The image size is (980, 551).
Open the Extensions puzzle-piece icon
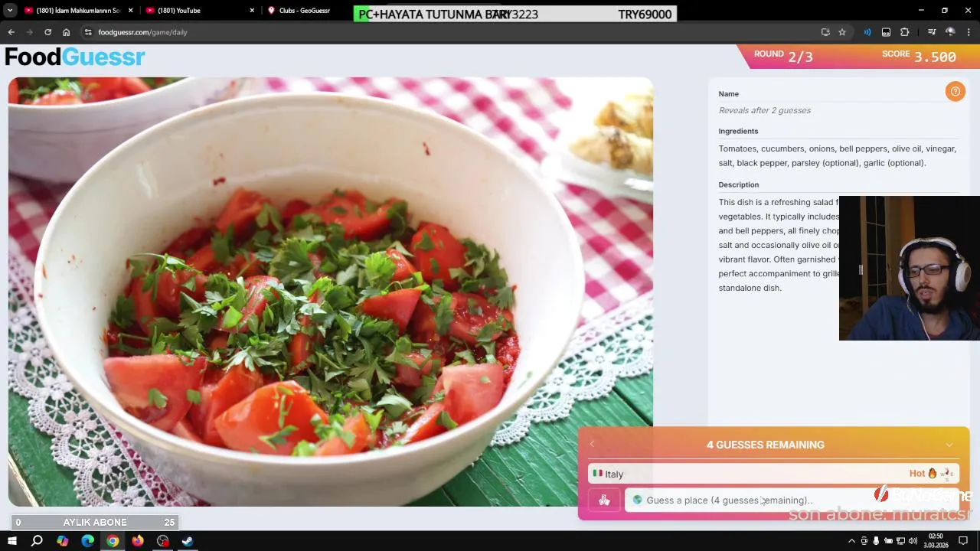(905, 32)
